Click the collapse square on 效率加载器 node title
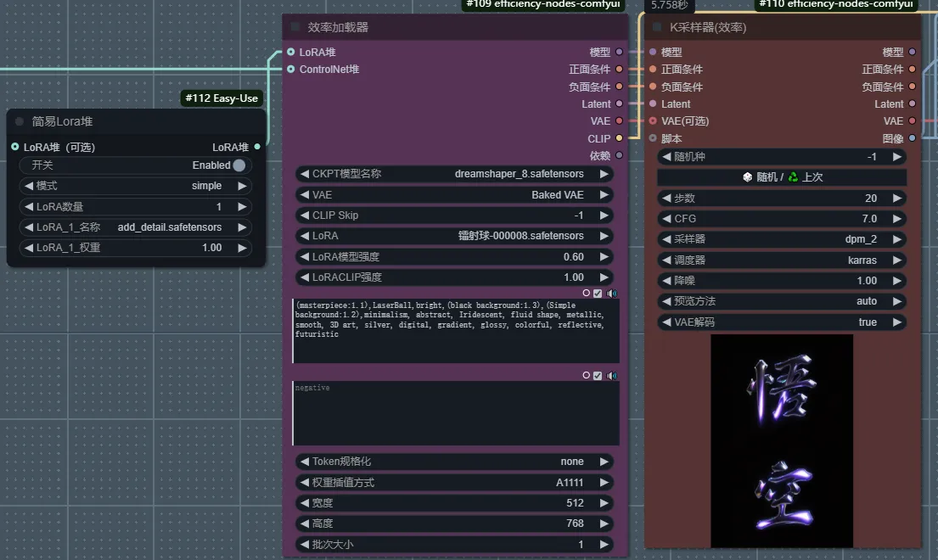This screenshot has width=938, height=560. [295, 27]
